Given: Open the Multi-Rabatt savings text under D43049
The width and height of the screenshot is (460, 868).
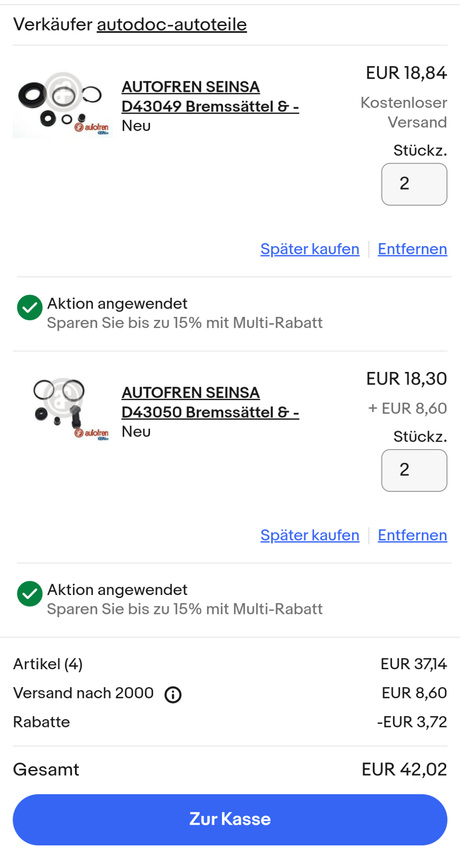Looking at the screenshot, I should point(185,323).
